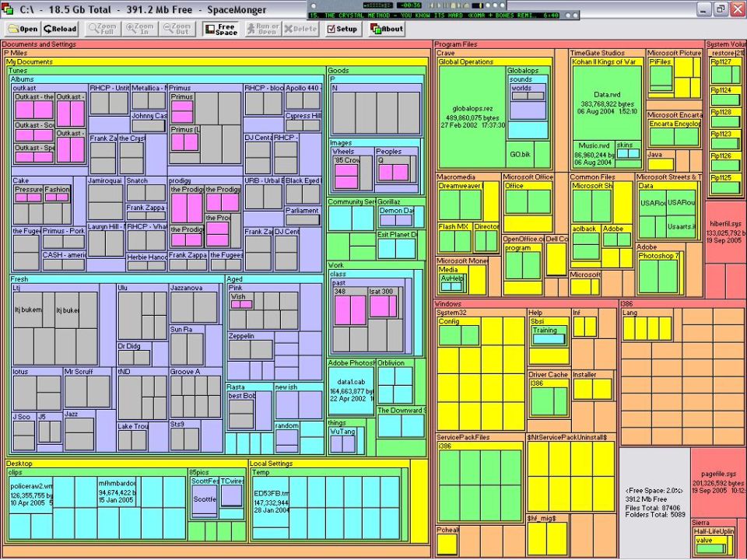Image resolution: width=747 pixels, height=560 pixels.
Task: Click the Free Space 2.0% block
Action: (655, 502)
